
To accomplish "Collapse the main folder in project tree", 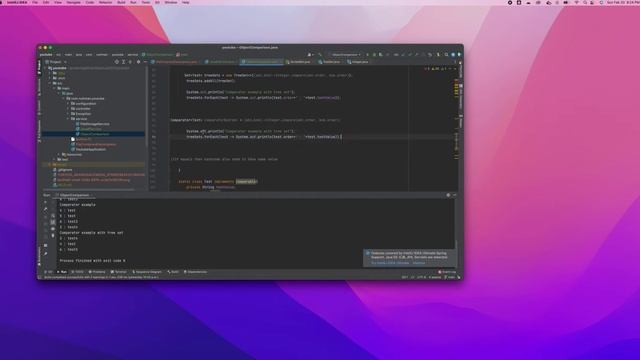I will pyautogui.click(x=55, y=88).
